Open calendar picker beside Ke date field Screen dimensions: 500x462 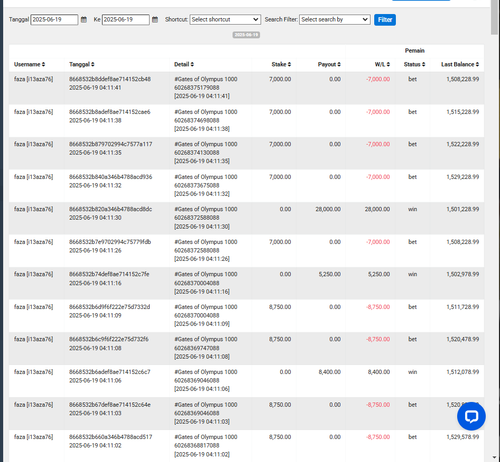coord(155,20)
